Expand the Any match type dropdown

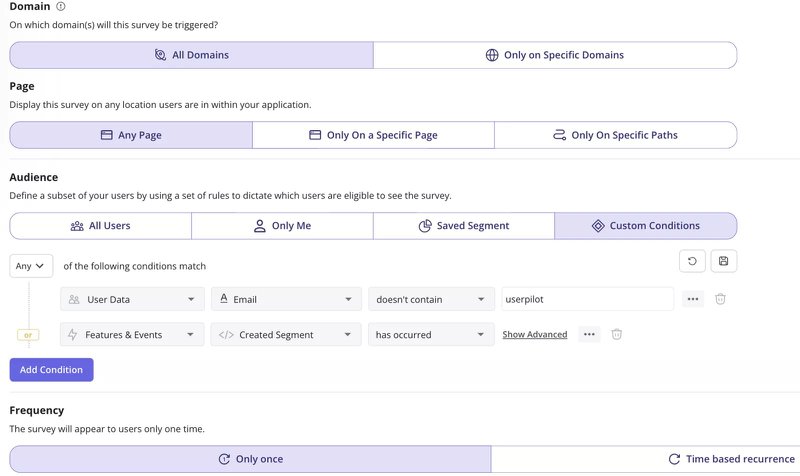[32, 266]
